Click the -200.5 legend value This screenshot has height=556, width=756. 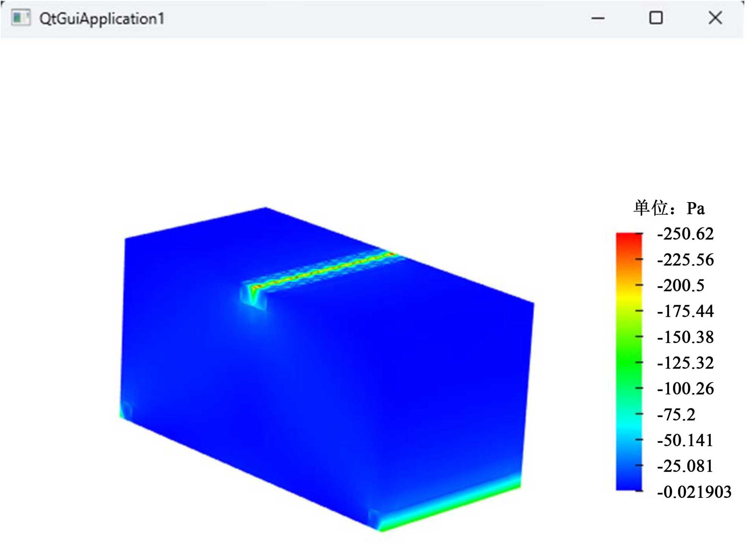click(x=680, y=286)
